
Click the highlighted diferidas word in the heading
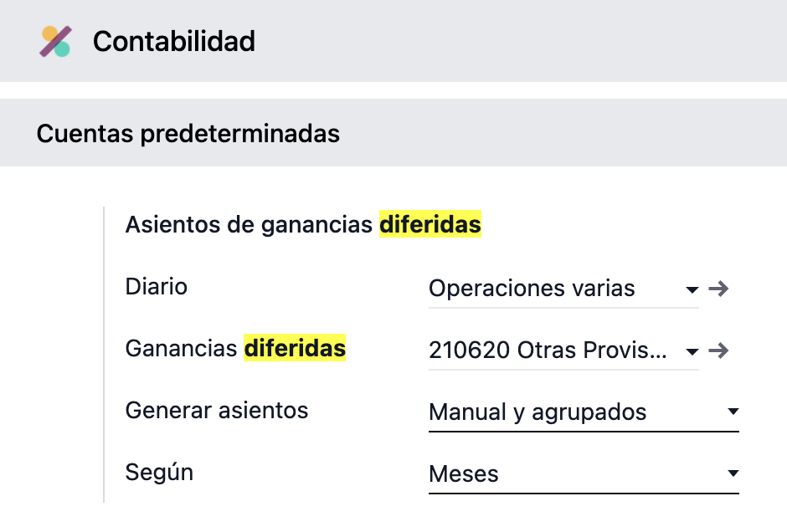tap(430, 224)
